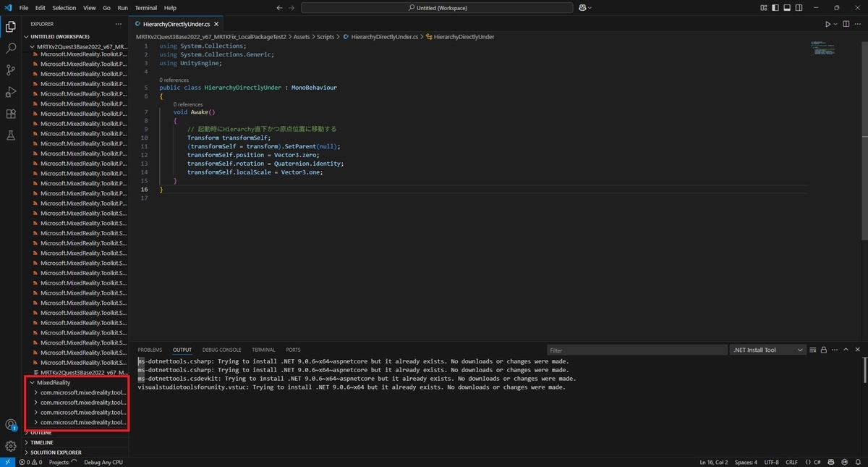Switch to the TERMINAL panel tab
This screenshot has width=868, height=467.
click(x=263, y=350)
